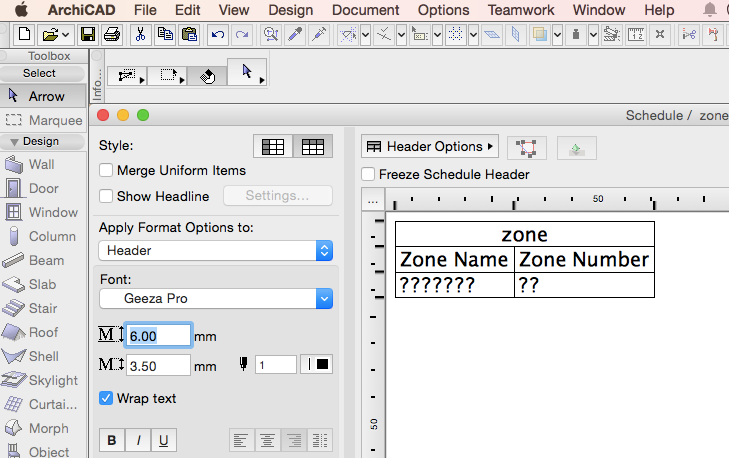Click the Print icon
This screenshot has width=729, height=458.
coord(112,34)
